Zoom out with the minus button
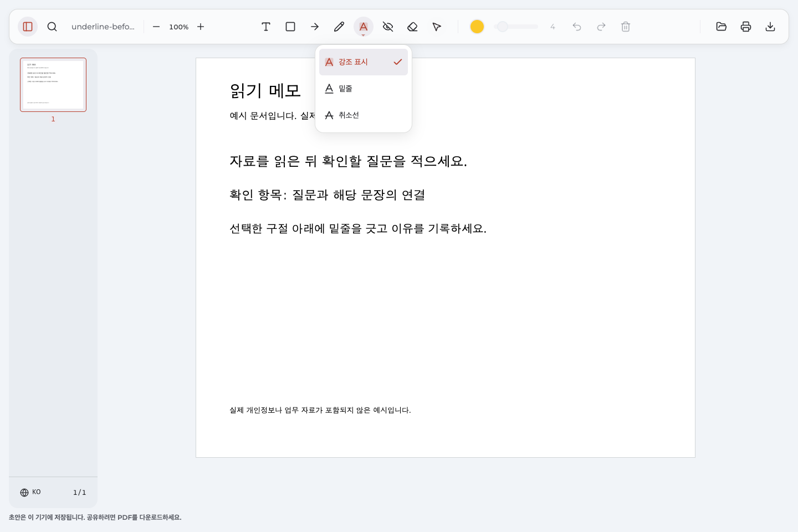This screenshot has height=532, width=798. click(x=156, y=27)
